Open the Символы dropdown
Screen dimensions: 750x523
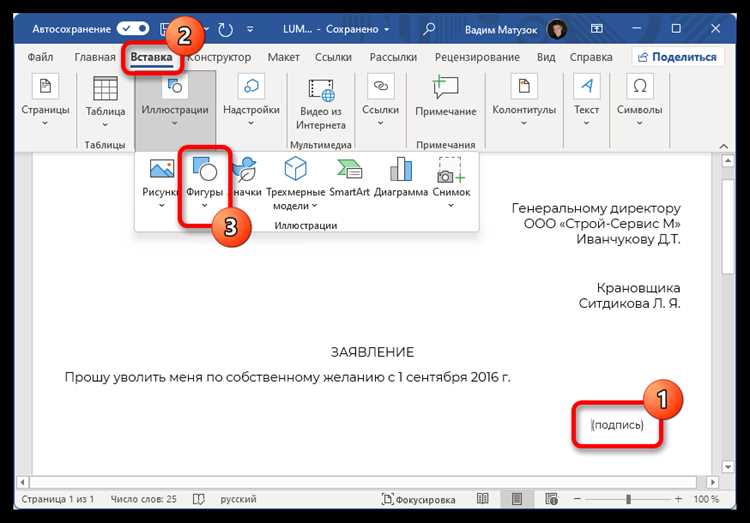(640, 101)
